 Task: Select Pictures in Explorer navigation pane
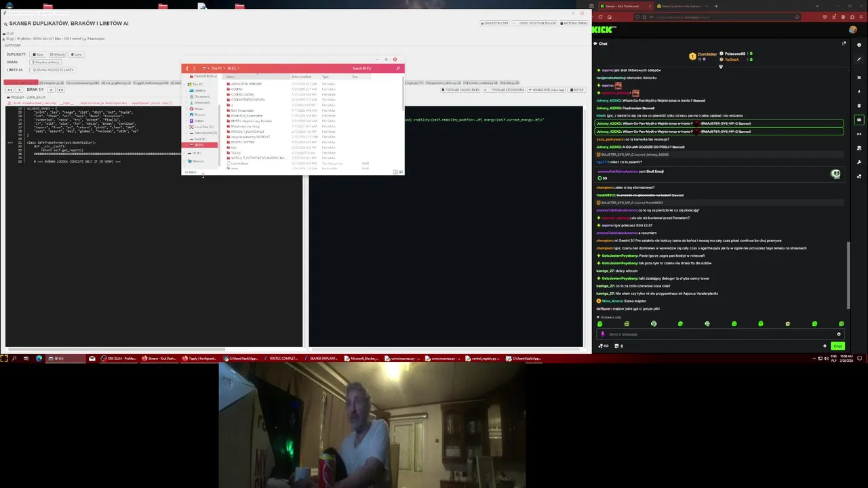tap(199, 115)
